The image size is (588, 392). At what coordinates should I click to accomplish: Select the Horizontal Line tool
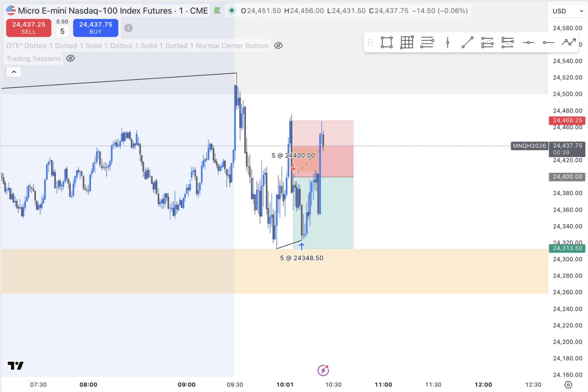[x=528, y=43]
